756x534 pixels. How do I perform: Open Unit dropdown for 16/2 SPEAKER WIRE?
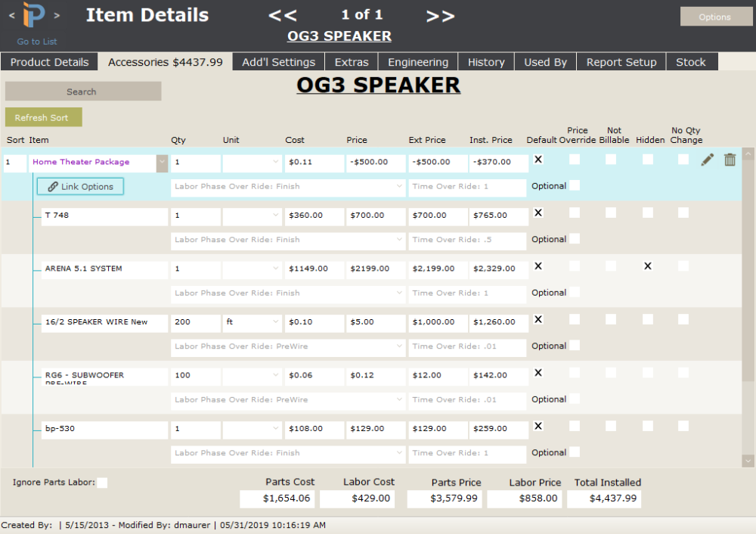click(x=275, y=322)
